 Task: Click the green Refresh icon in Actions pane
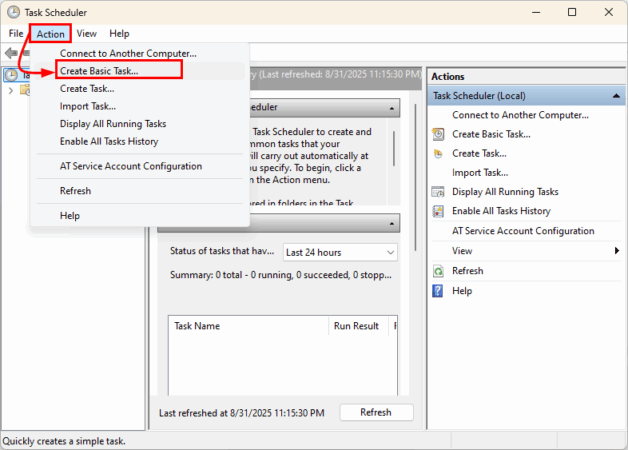tap(438, 271)
